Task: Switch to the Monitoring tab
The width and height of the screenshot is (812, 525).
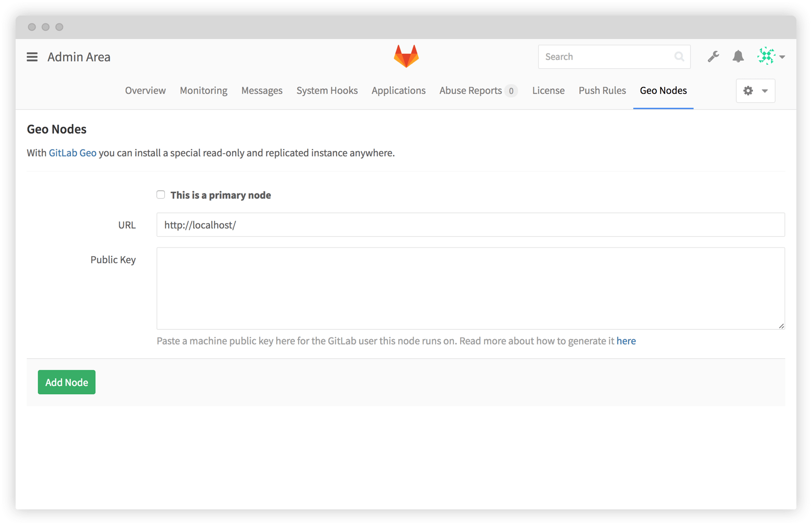Action: pyautogui.click(x=203, y=90)
